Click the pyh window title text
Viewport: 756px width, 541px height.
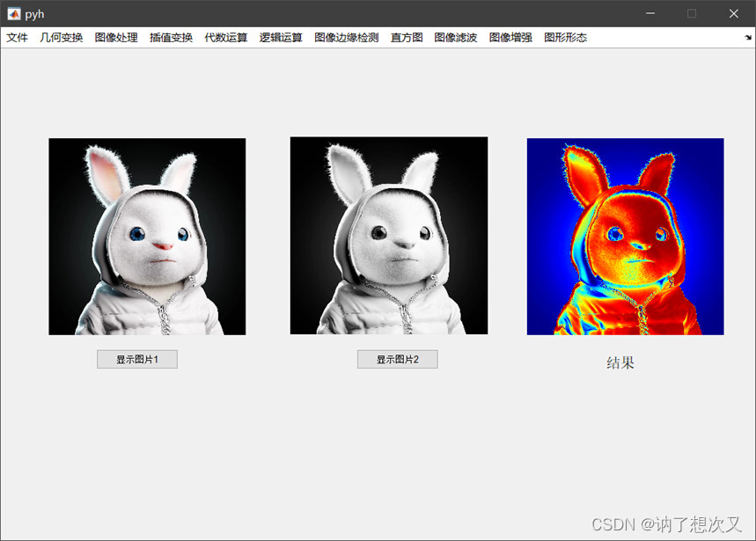pyautogui.click(x=34, y=14)
